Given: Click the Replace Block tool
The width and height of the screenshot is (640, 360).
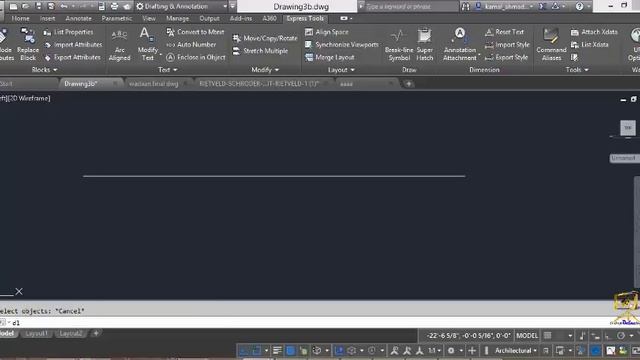Looking at the screenshot, I should (x=28, y=44).
